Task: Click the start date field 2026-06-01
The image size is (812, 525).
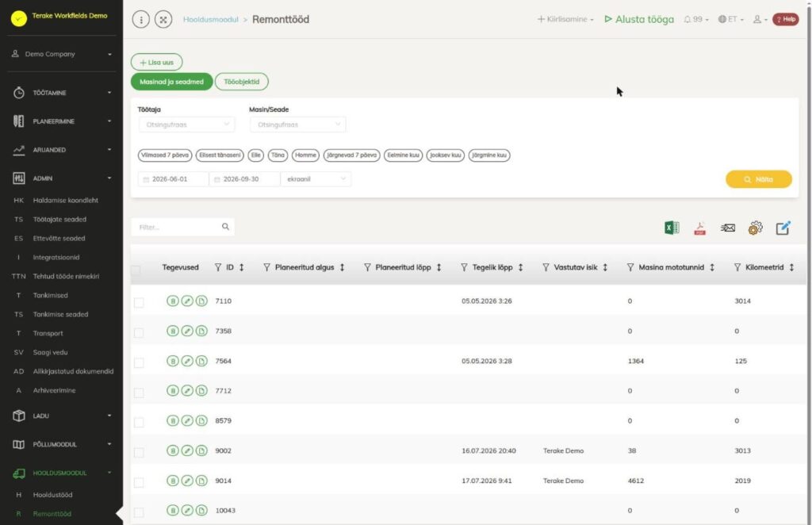Action: [x=174, y=179]
